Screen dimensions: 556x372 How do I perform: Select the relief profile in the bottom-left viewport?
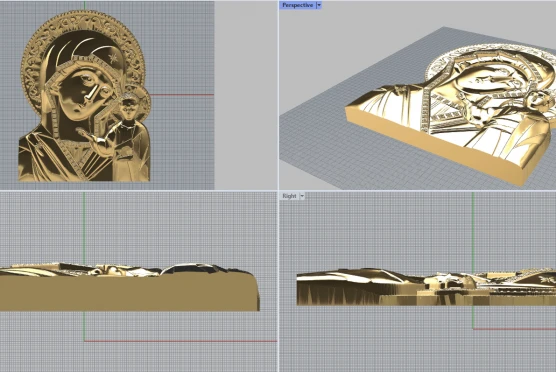click(x=129, y=287)
